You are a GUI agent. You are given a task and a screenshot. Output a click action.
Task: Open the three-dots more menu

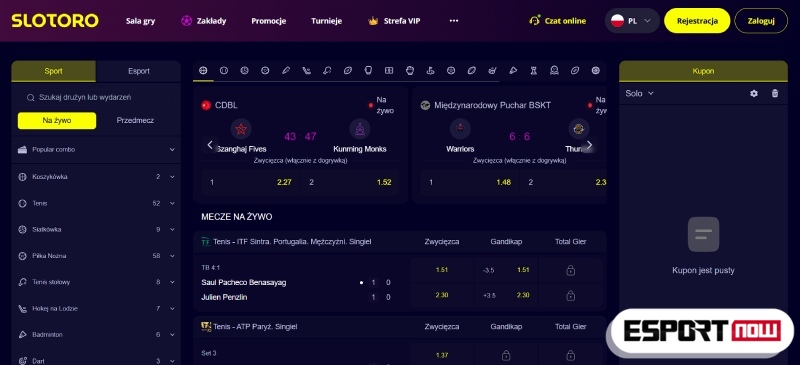point(454,21)
